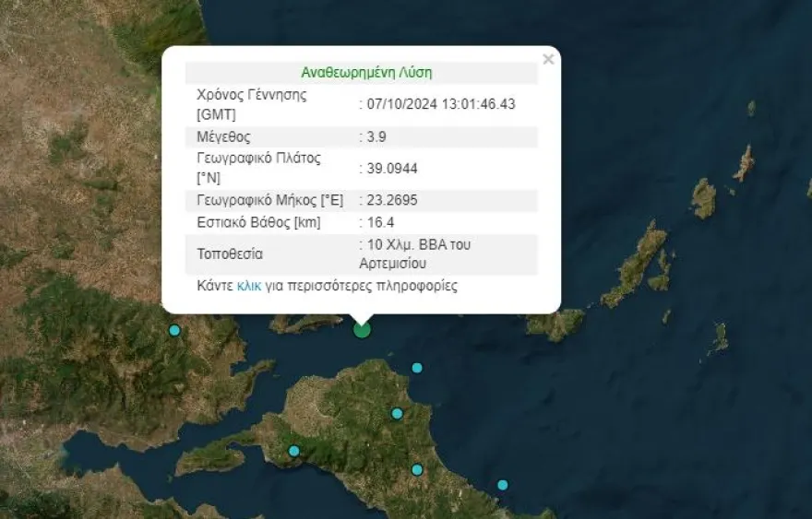812x519 pixels.
Task: Close the earthquake info popup
Action: click(x=548, y=60)
